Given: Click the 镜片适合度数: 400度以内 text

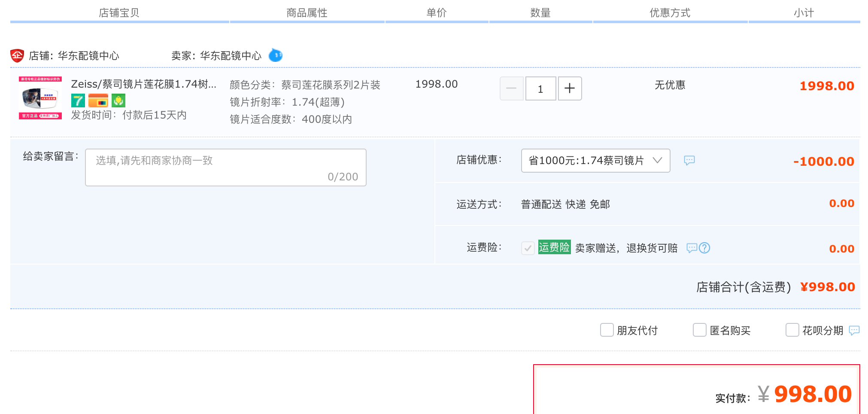Looking at the screenshot, I should point(291,119).
